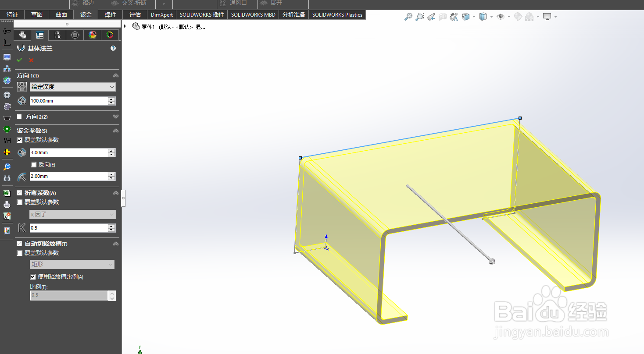644x354 pixels.
Task: Open the FeatureManager design tree tab
Action: [x=22, y=35]
